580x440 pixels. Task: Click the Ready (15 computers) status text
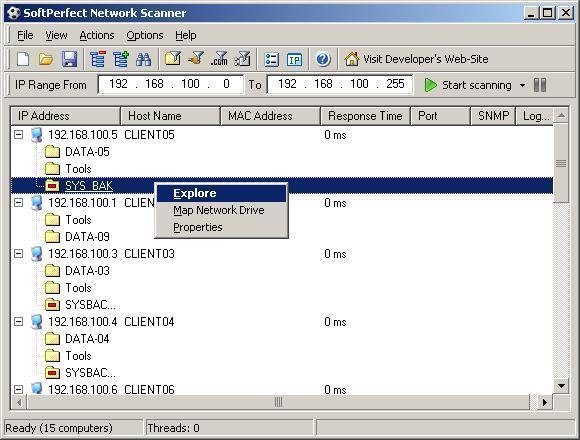tap(59, 428)
